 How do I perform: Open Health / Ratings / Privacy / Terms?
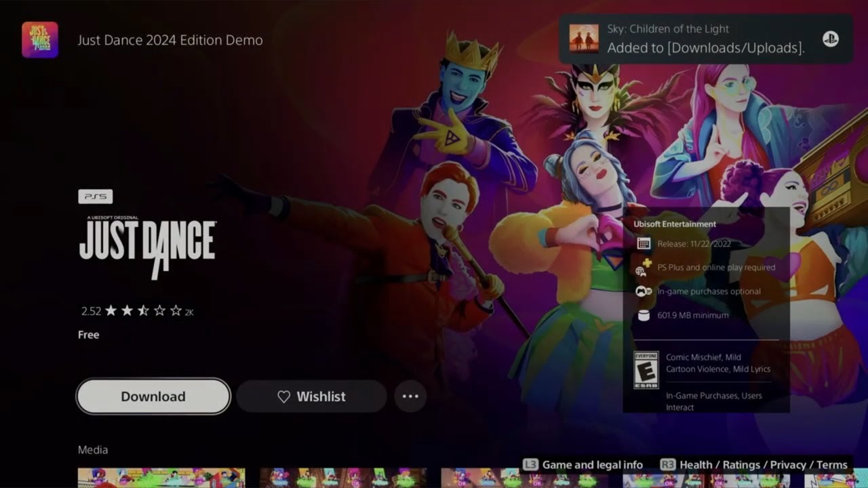coord(753,465)
